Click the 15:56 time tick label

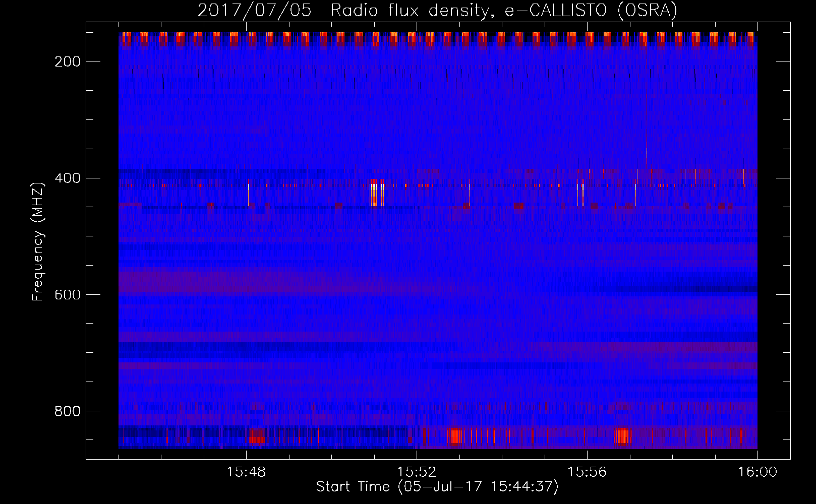(587, 472)
